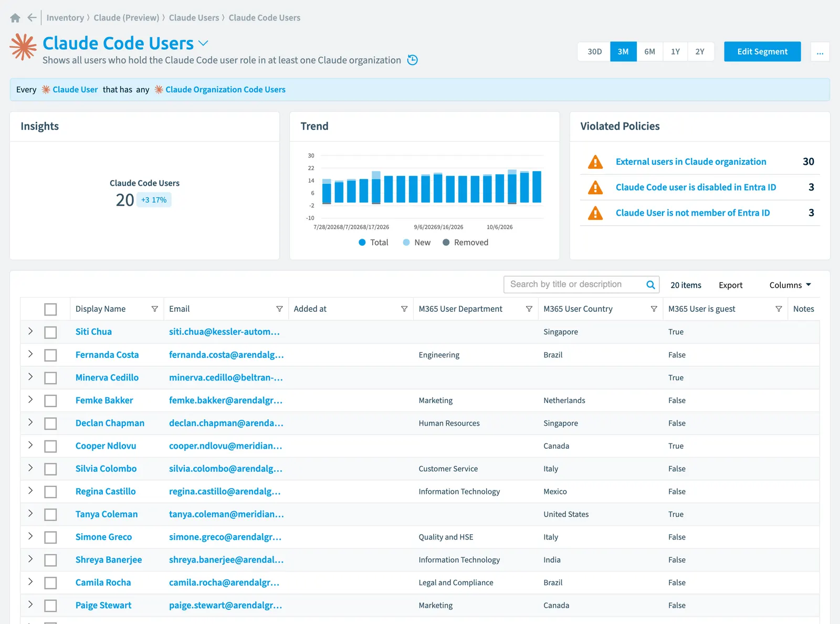Click warning icon for not member of Entra ID
The image size is (840, 624).
point(595,213)
